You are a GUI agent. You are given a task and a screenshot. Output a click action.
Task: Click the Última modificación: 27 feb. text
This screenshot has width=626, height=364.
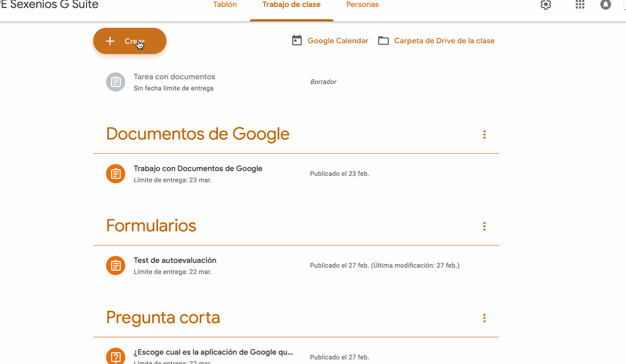[415, 265]
